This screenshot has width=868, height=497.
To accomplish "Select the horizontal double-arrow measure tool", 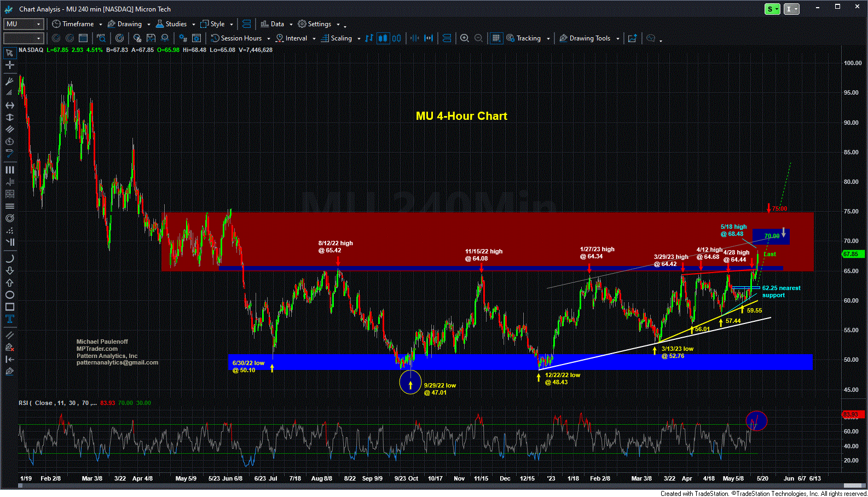I will click(x=9, y=105).
